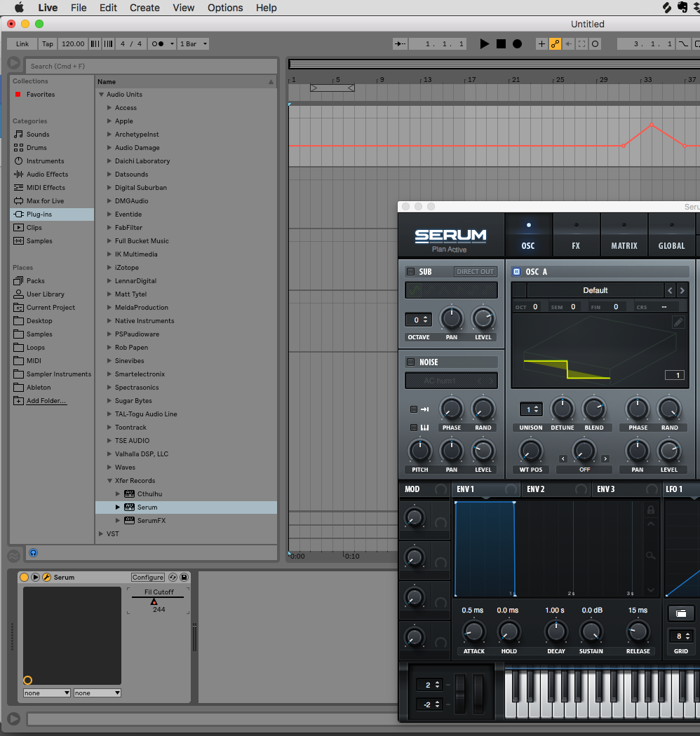Toggle Follow playback arrow icon
The height and width of the screenshot is (736, 700).
point(401,43)
